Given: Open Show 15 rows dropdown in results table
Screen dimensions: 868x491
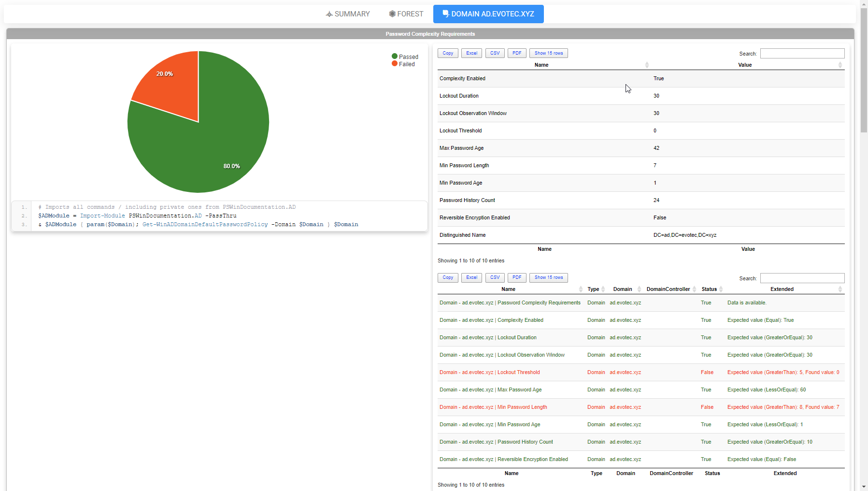Looking at the screenshot, I should click(x=548, y=277).
